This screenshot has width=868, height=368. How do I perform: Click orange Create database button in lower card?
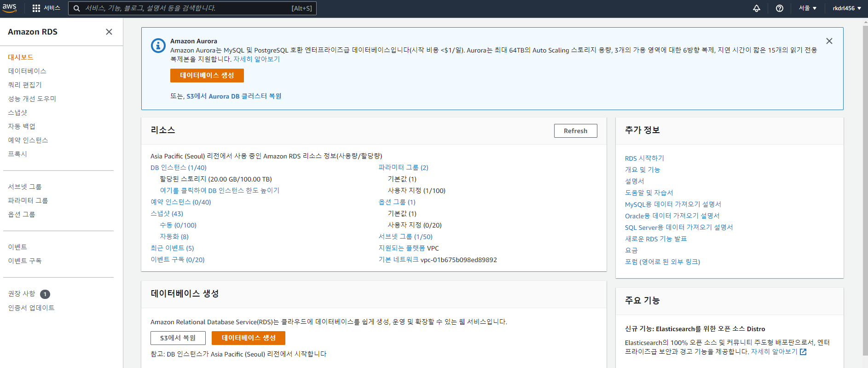click(249, 338)
